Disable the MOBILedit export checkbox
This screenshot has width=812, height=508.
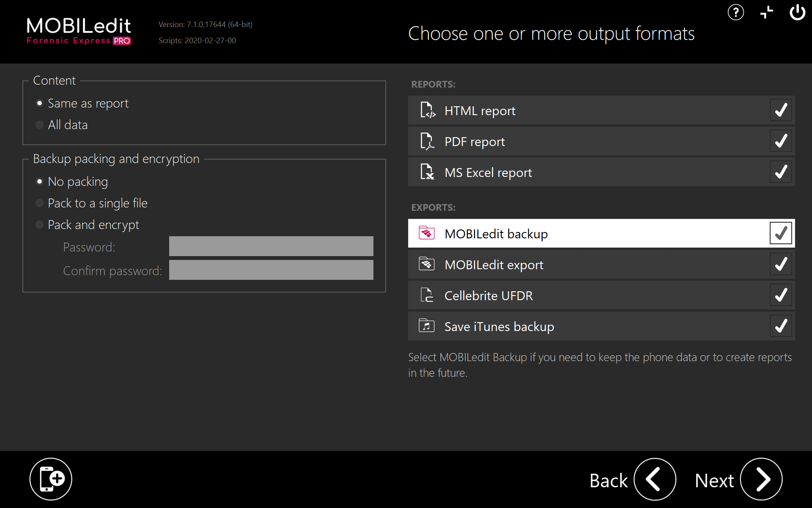click(x=781, y=264)
